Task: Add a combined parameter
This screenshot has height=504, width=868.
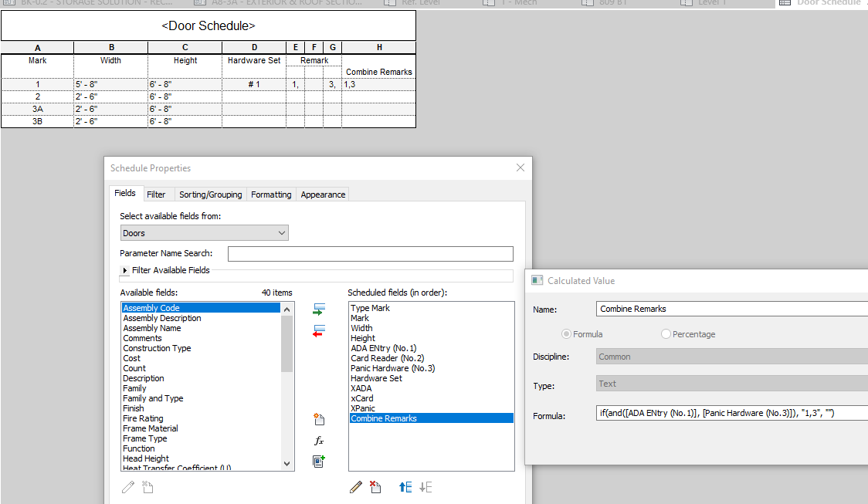Action: [x=319, y=461]
